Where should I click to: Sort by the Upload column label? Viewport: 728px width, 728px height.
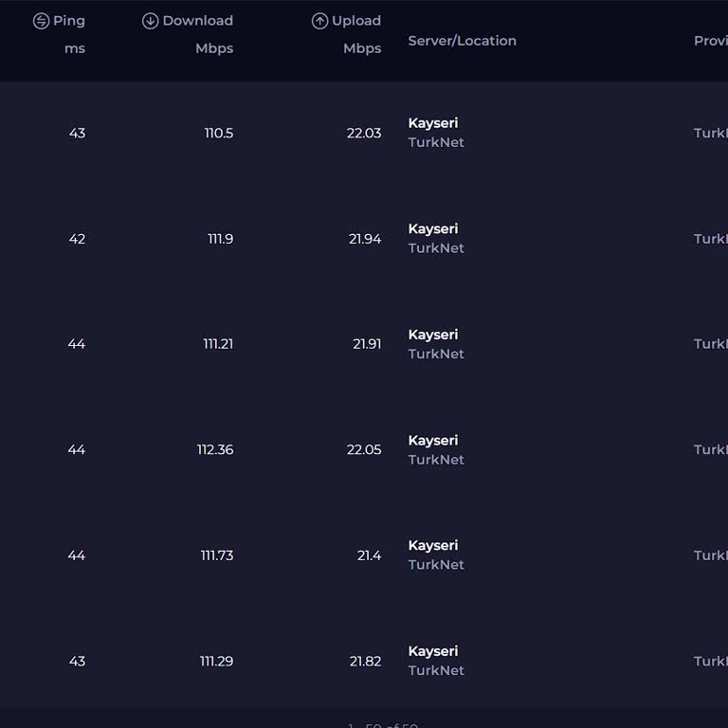pos(356,21)
